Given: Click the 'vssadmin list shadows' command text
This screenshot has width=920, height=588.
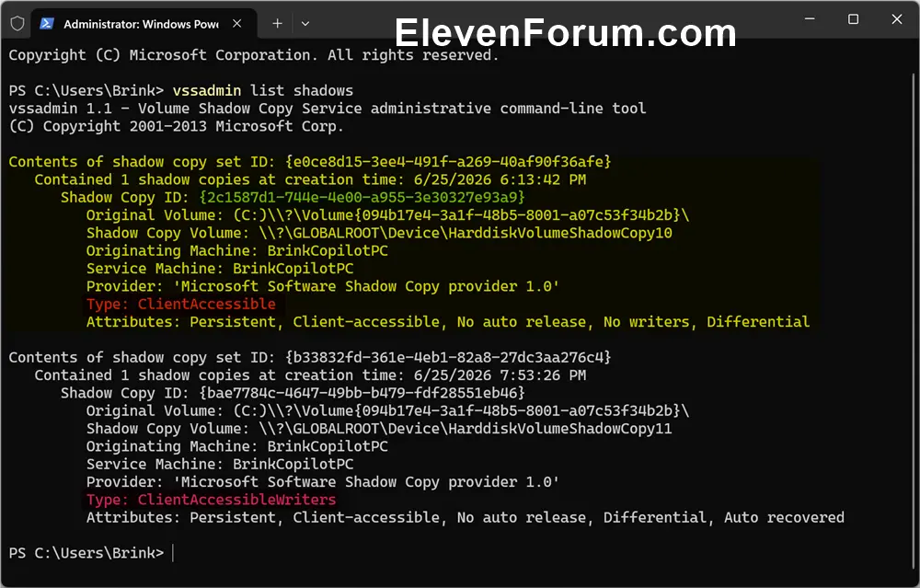Looking at the screenshot, I should 263,91.
